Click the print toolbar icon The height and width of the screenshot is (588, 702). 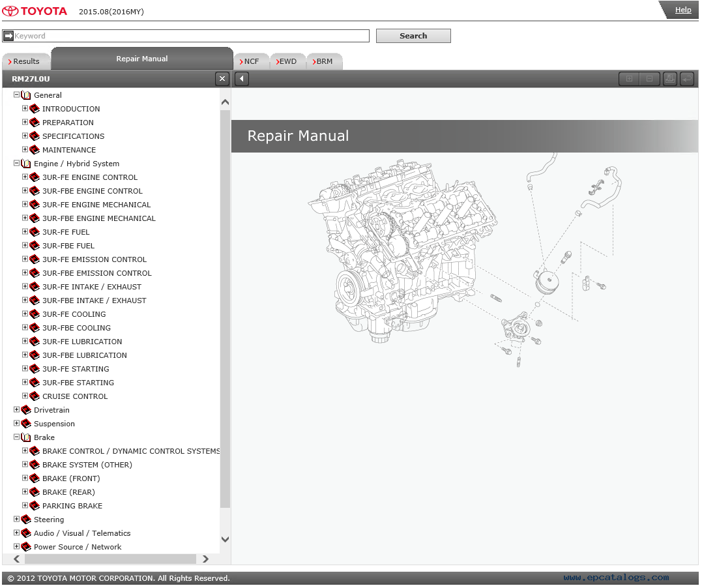[670, 79]
